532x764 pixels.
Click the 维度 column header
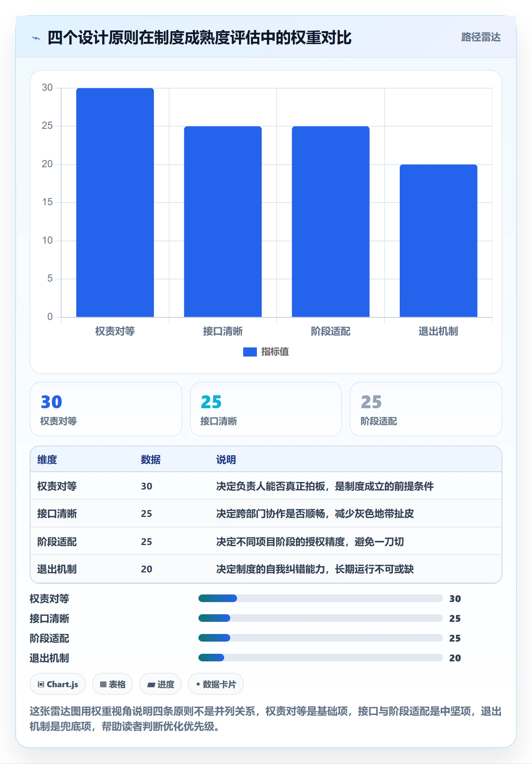[47, 460]
